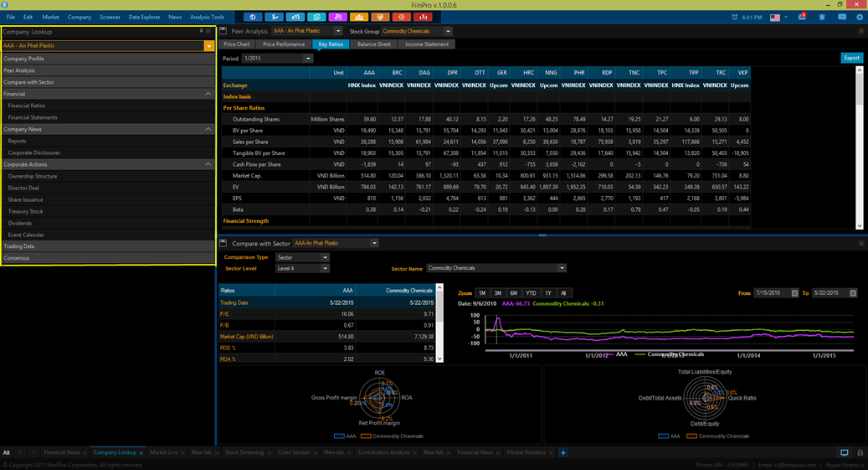The width and height of the screenshot is (868, 470).
Task: Open the mail inbox with notification badge
Action: coord(802,18)
